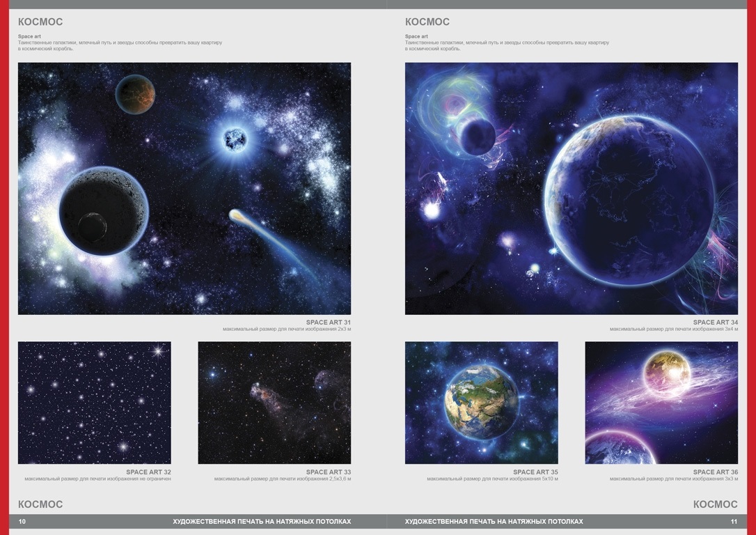Select the Space Art 35 Earth thumbnail
Viewport: 756px width, 535px height.
tap(481, 403)
